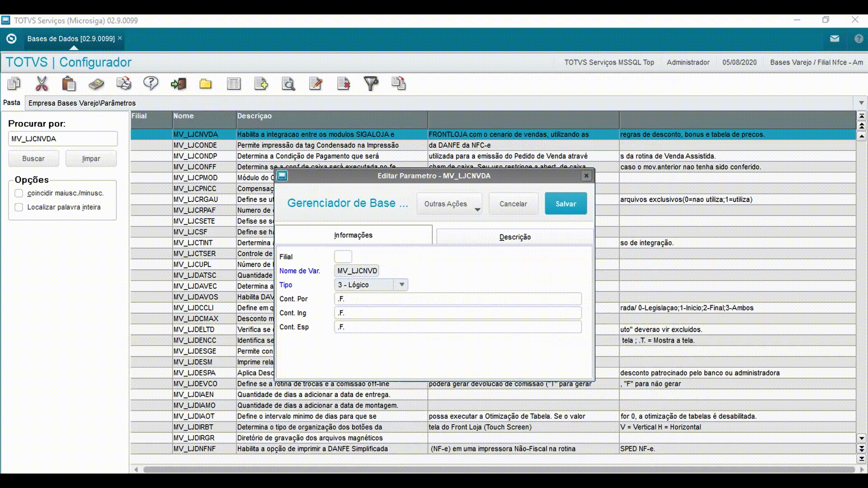Screen dimensions: 868x488
Task: Click the scroll up arrow of grid
Action: (862, 136)
